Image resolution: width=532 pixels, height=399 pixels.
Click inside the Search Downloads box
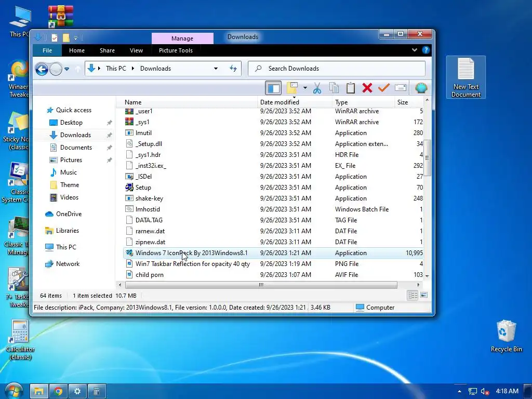(337, 69)
